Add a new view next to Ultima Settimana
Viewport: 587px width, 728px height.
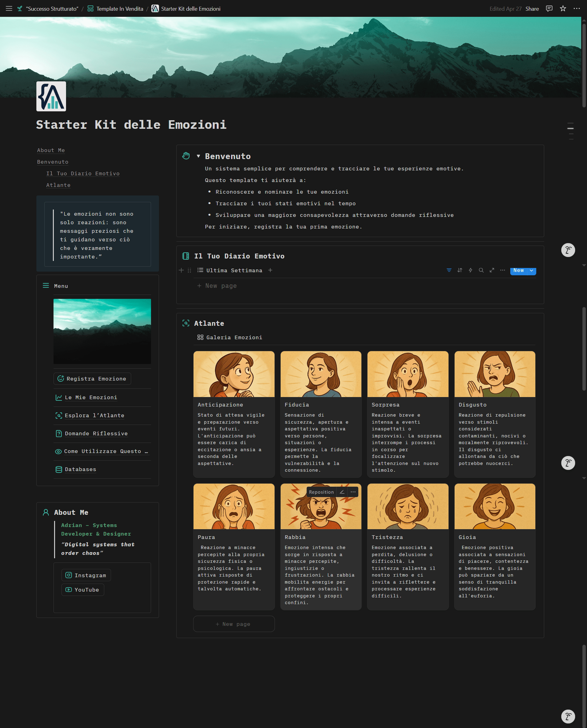click(x=270, y=270)
